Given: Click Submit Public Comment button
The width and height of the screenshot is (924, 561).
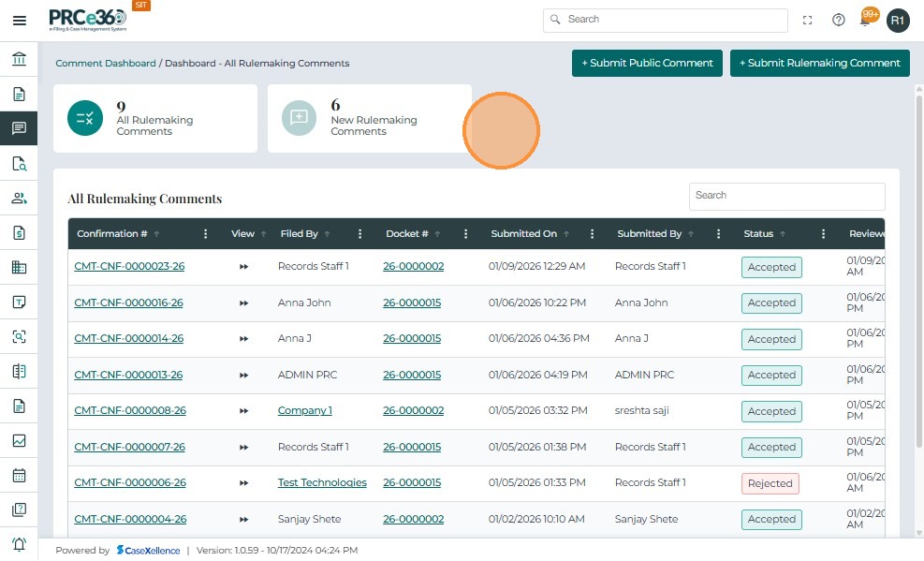Looking at the screenshot, I should pos(647,63).
